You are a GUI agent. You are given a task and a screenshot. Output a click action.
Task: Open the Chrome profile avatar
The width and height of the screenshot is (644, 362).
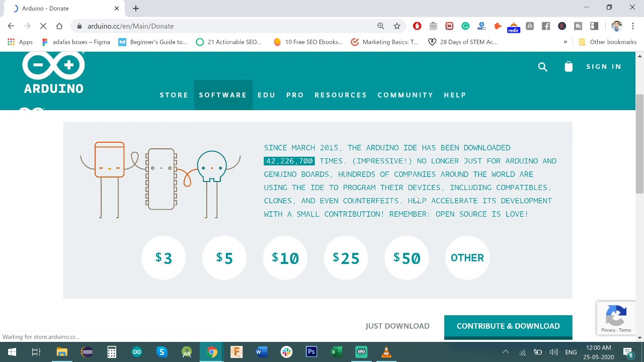[617, 26]
